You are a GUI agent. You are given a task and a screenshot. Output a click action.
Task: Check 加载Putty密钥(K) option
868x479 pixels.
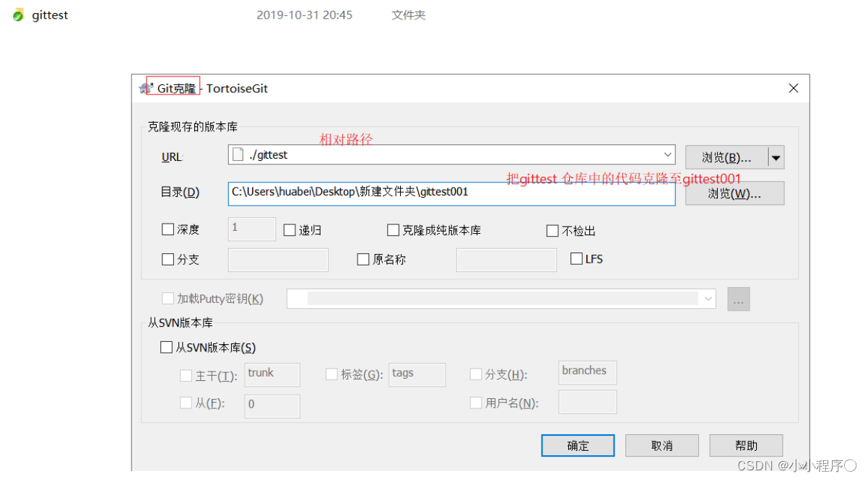(x=168, y=298)
